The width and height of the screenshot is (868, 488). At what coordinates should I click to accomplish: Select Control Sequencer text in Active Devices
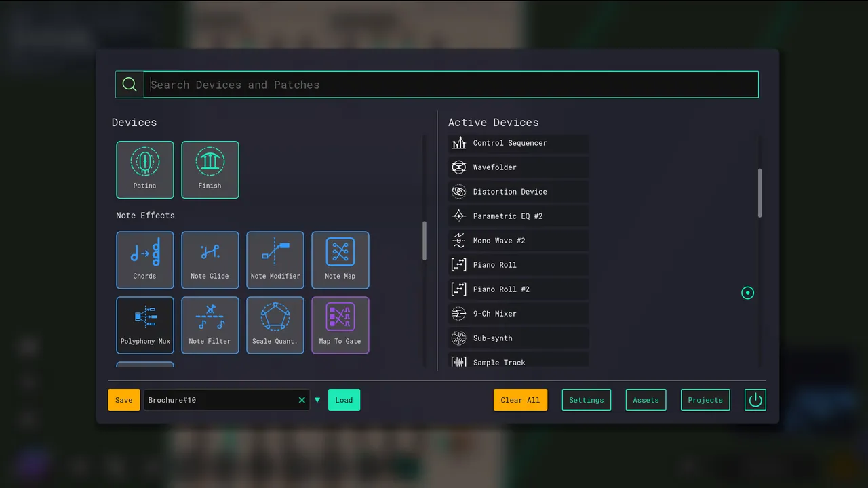point(510,143)
